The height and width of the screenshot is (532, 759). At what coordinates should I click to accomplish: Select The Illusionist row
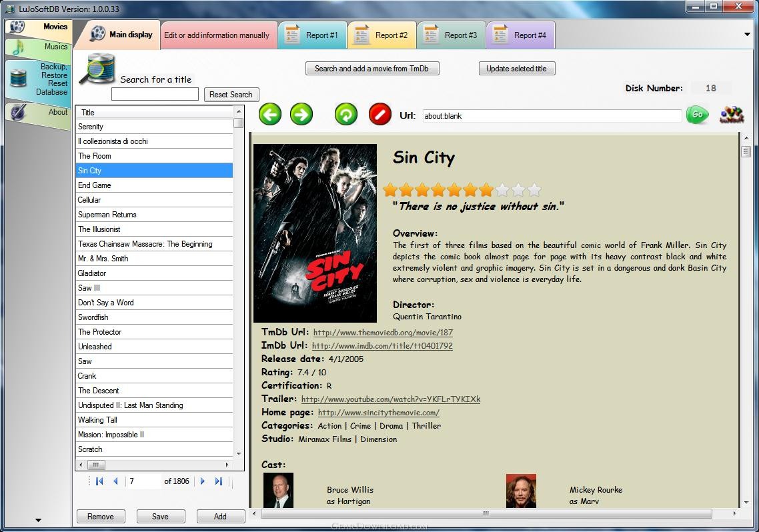pyautogui.click(x=155, y=229)
